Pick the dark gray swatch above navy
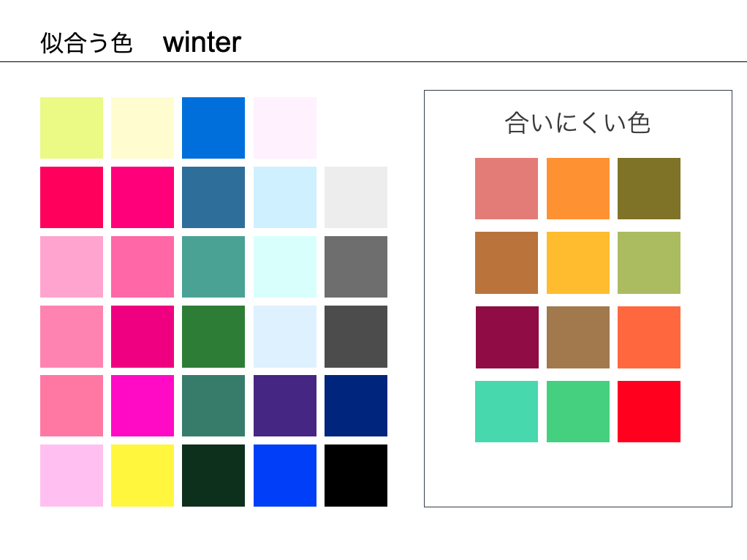The image size is (747, 560). (356, 336)
